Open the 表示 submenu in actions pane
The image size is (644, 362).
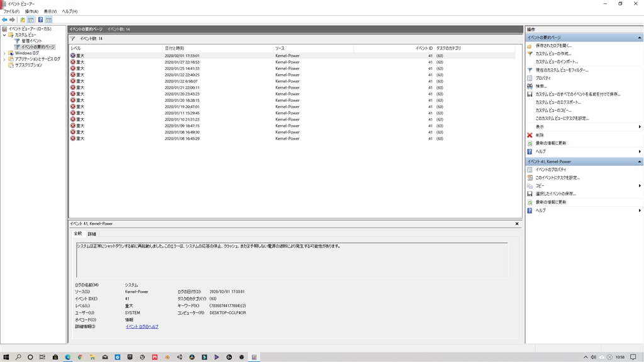point(584,127)
